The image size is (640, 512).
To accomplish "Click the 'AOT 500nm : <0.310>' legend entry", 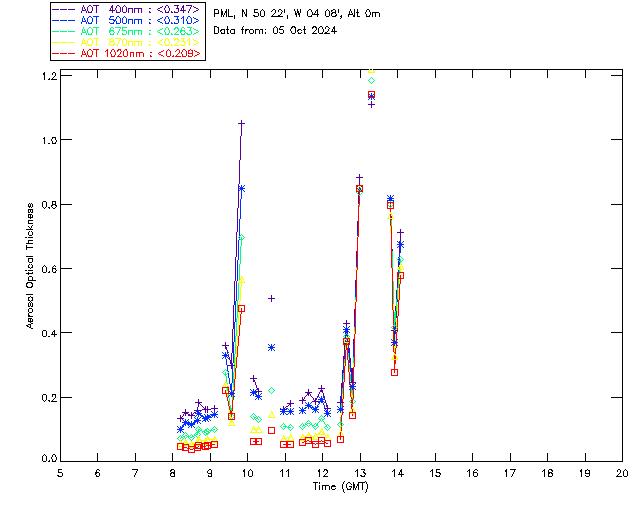I will point(127,20).
